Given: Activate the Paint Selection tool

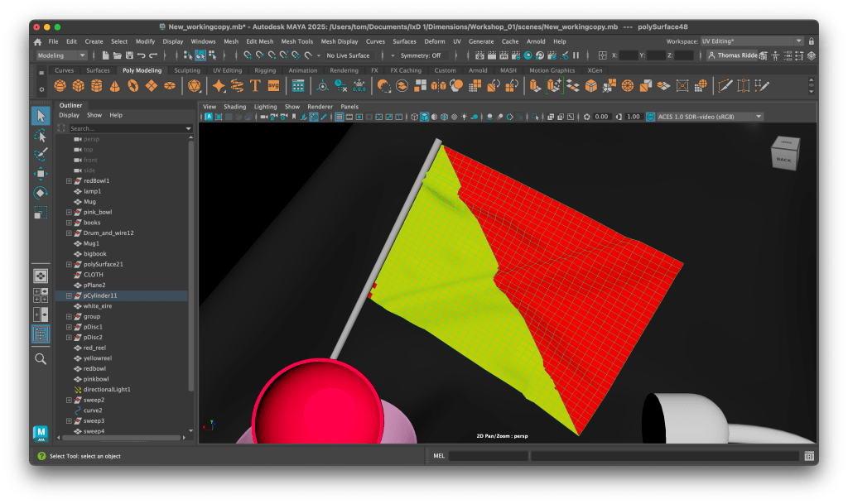Looking at the screenshot, I should [x=41, y=154].
